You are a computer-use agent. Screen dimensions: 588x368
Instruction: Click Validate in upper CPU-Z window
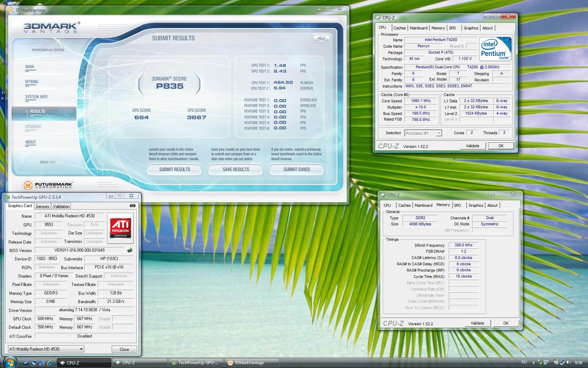(472, 146)
